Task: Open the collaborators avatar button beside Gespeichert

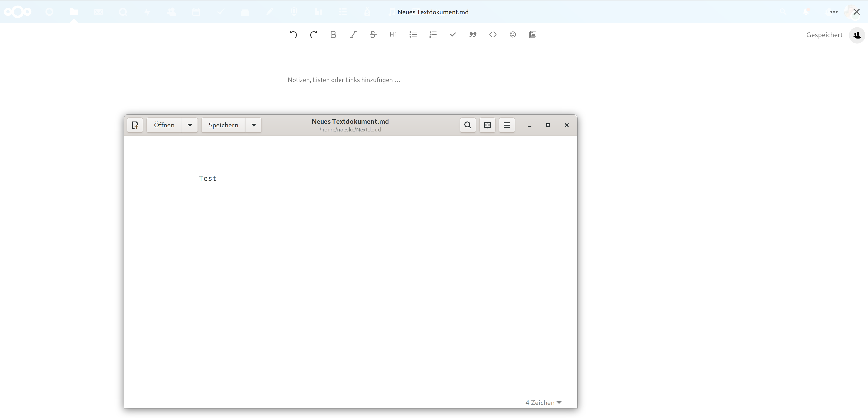Action: coord(857,35)
